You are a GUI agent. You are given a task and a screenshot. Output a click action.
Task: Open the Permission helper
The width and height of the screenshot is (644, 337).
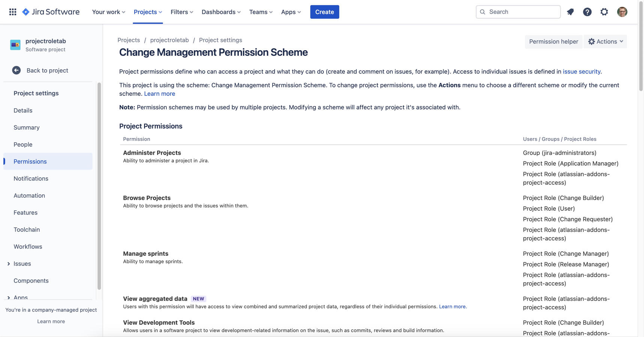pyautogui.click(x=553, y=42)
